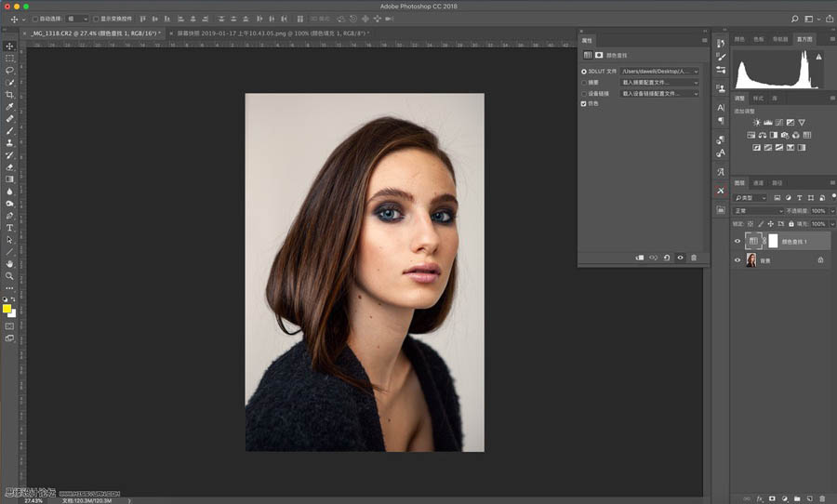The height and width of the screenshot is (504, 837).
Task: Enable the 自动选择 checkbox
Action: pos(35,19)
